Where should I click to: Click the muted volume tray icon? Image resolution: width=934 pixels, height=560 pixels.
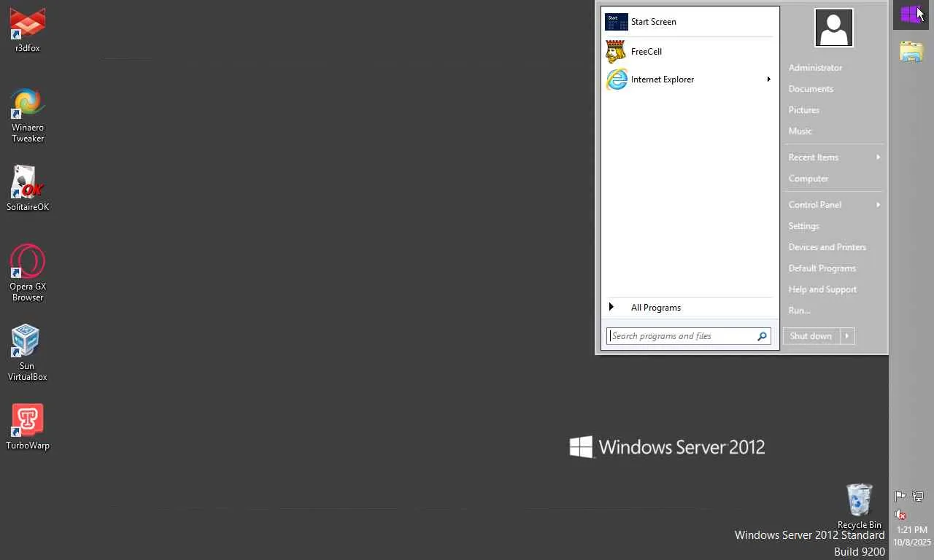(x=900, y=514)
